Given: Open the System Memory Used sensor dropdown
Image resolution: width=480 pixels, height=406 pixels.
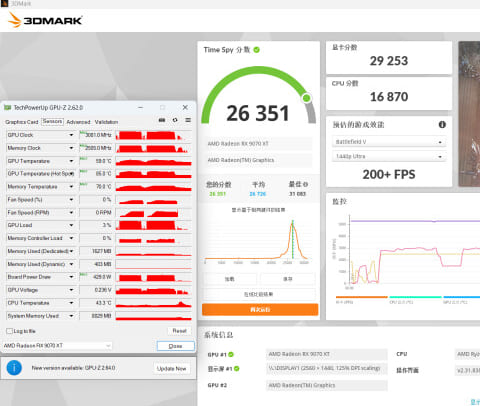Looking at the screenshot, I should [71, 316].
